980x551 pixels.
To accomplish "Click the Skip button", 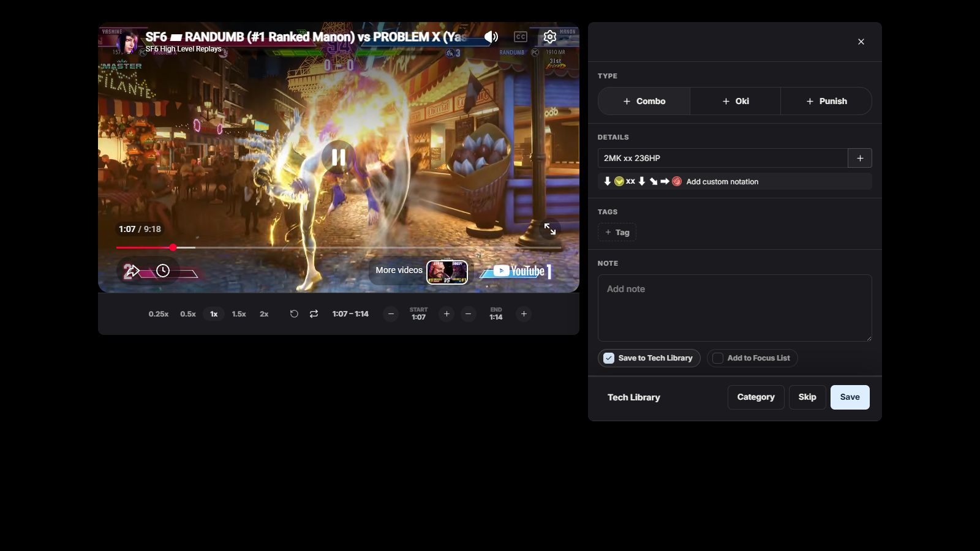I will 807,397.
